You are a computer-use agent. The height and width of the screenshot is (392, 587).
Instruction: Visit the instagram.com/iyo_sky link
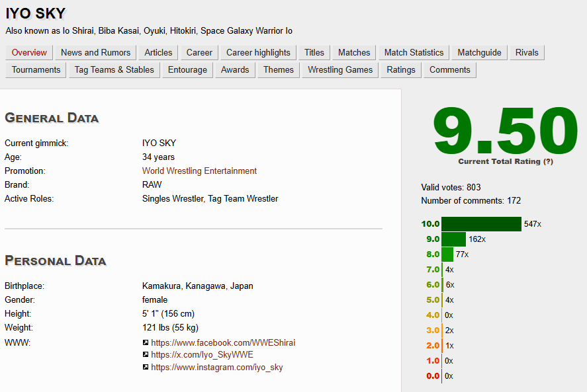[x=217, y=368]
